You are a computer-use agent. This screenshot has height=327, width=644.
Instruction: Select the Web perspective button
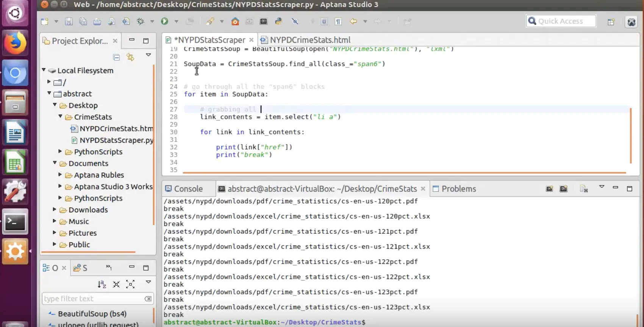[631, 22]
